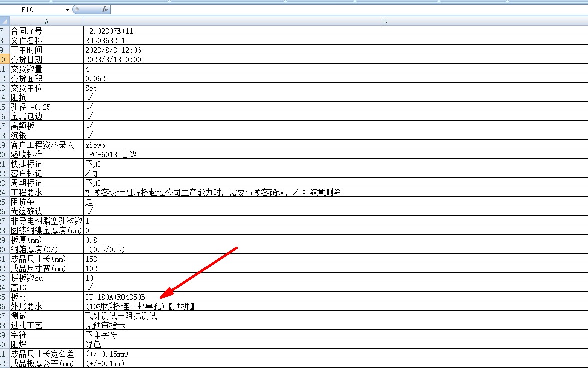
Task: Select cell labeled 交货单位
Action: point(47,88)
